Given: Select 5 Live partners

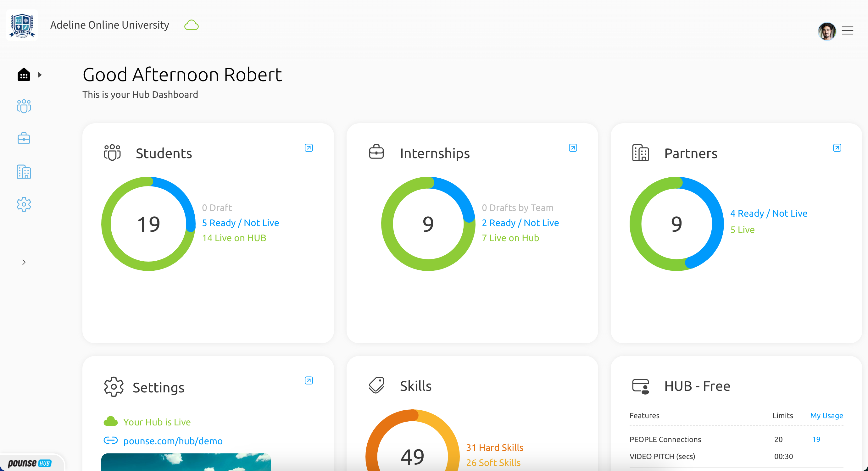Looking at the screenshot, I should (742, 230).
